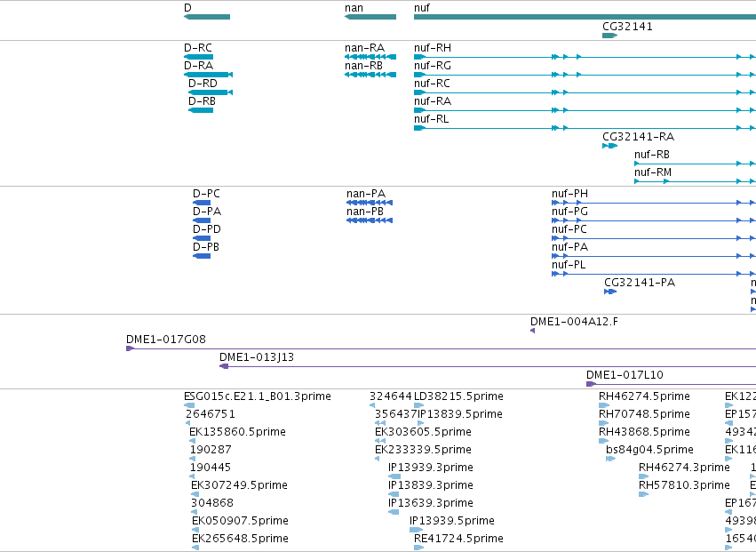The width and height of the screenshot is (756, 552).
Task: Click the nuf-RA transcript label
Action: click(x=433, y=101)
